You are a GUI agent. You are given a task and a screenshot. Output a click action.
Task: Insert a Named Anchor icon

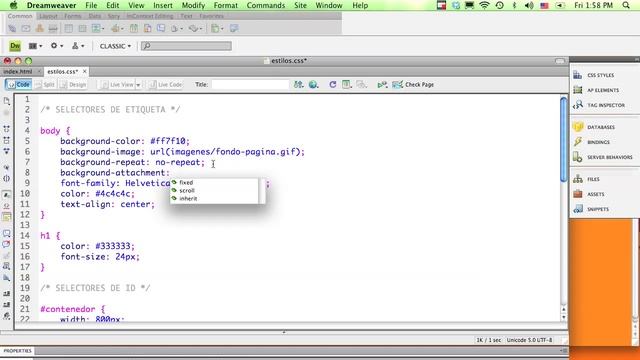pyautogui.click(x=40, y=29)
